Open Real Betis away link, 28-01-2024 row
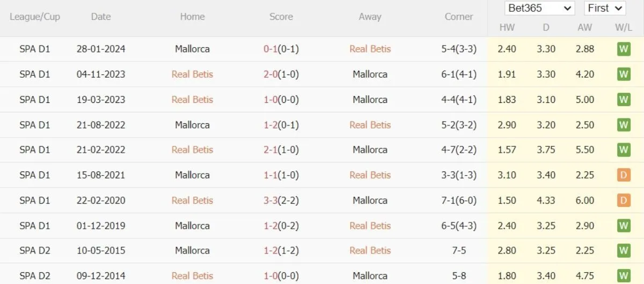Image resolution: width=644 pixels, height=284 pixels. pyautogui.click(x=370, y=49)
